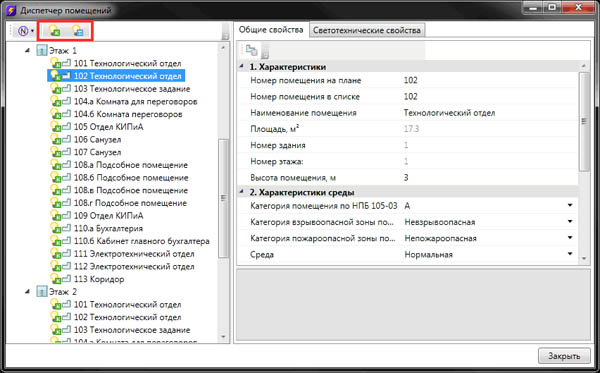Click the Закрыть button
This screenshot has width=600, height=373.
tap(564, 356)
